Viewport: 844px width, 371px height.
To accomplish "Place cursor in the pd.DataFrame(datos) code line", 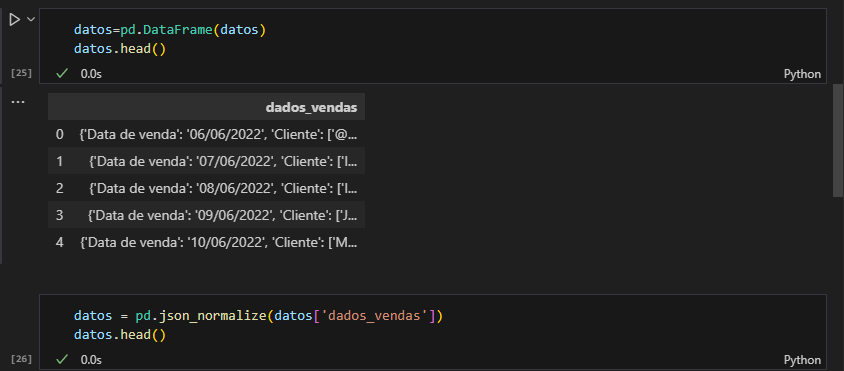I will [170, 30].
